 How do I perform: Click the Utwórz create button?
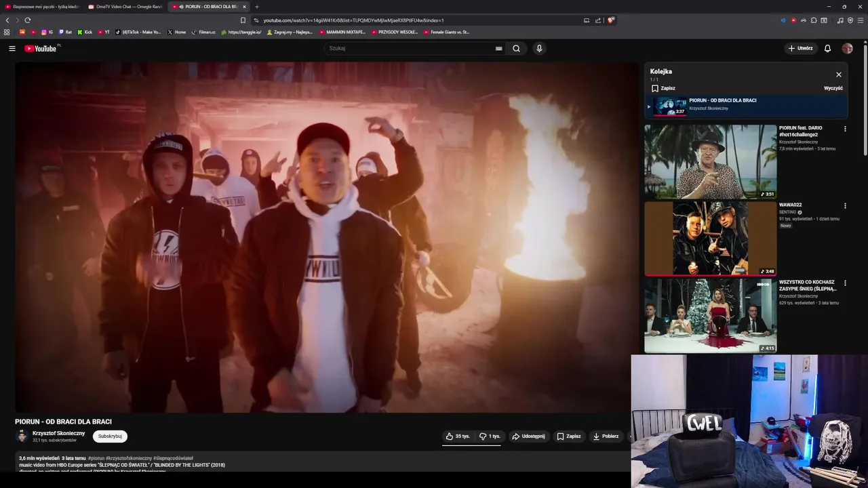click(800, 48)
